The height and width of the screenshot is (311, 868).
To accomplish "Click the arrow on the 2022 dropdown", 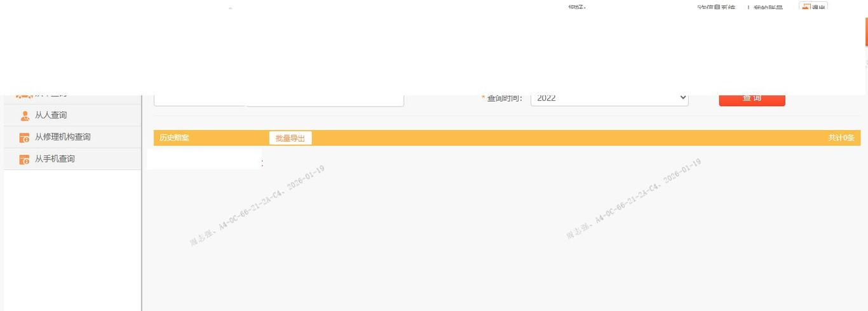I will coord(683,98).
